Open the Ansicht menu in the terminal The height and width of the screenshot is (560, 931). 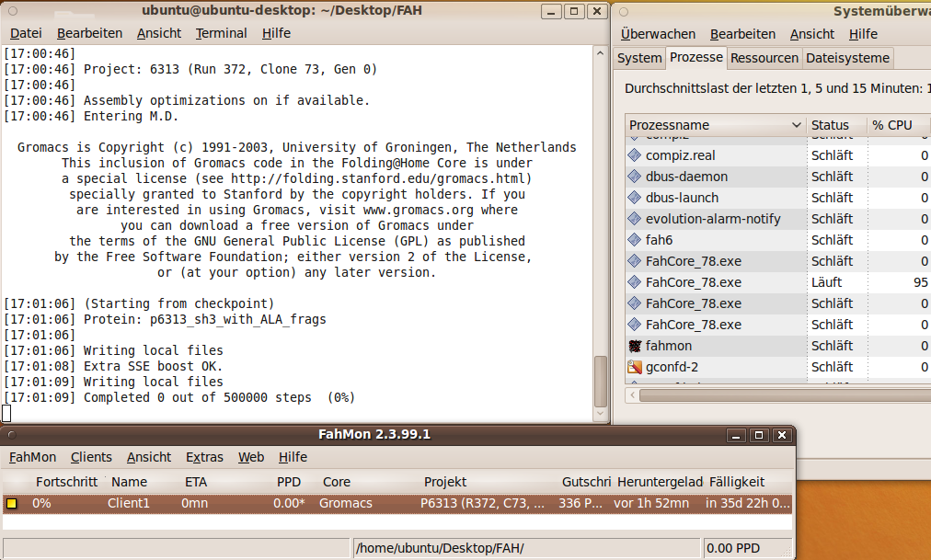tap(159, 33)
